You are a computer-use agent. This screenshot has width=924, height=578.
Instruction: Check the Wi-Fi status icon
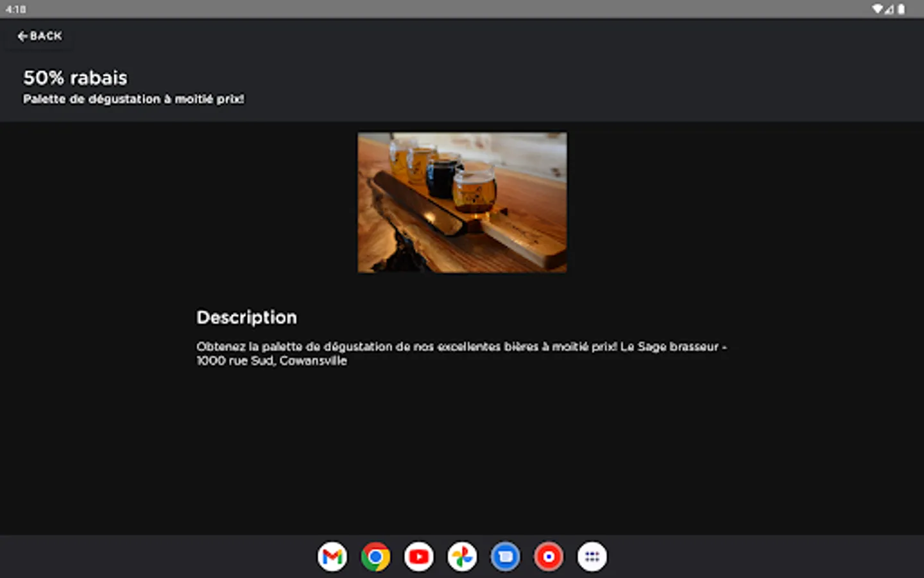[877, 9]
